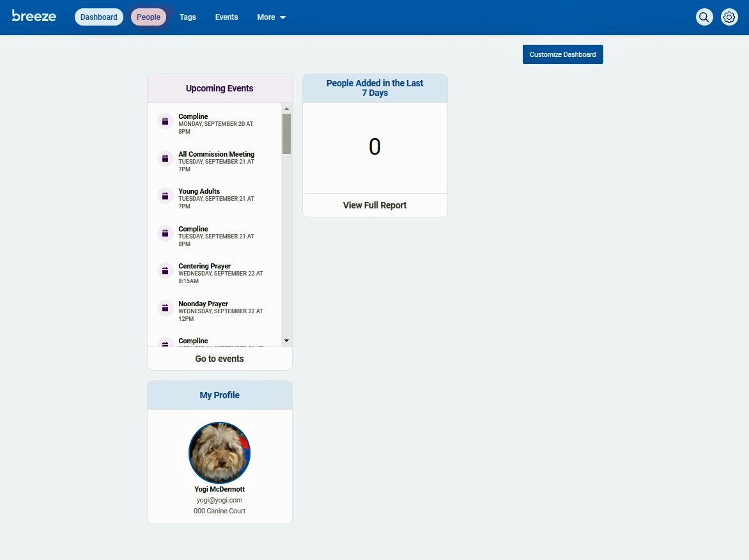Open the All Commission Meeting event

coord(217,161)
